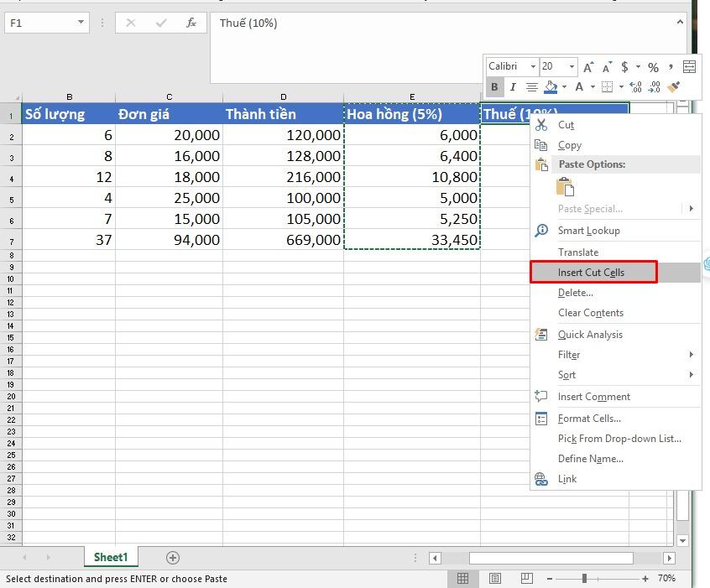Select the Format Painter icon
Image resolution: width=710 pixels, height=588 pixels.
point(676,86)
